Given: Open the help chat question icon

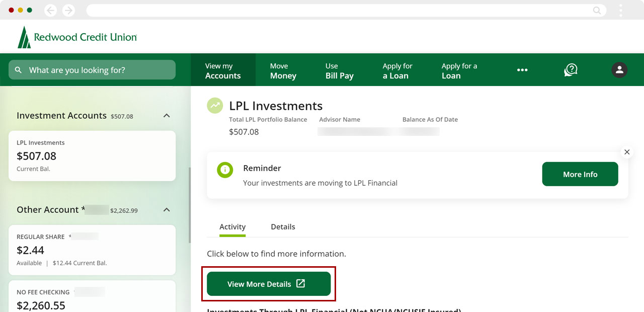Looking at the screenshot, I should [x=571, y=70].
